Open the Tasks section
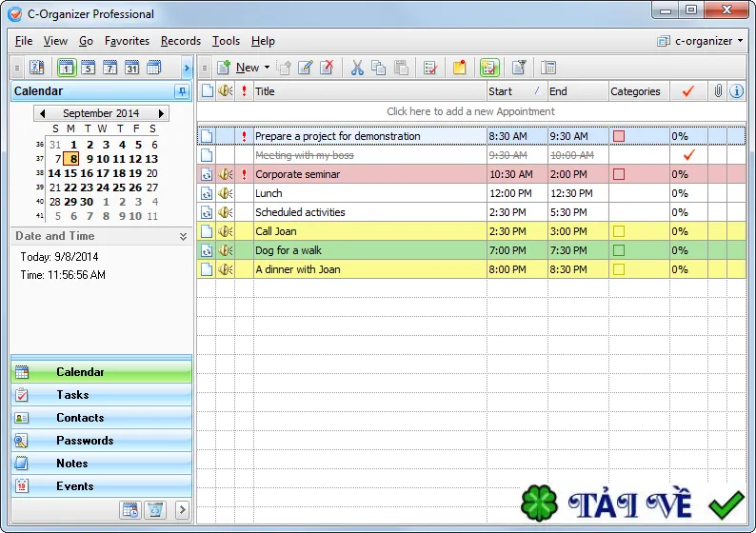This screenshot has height=533, width=756. click(x=101, y=395)
